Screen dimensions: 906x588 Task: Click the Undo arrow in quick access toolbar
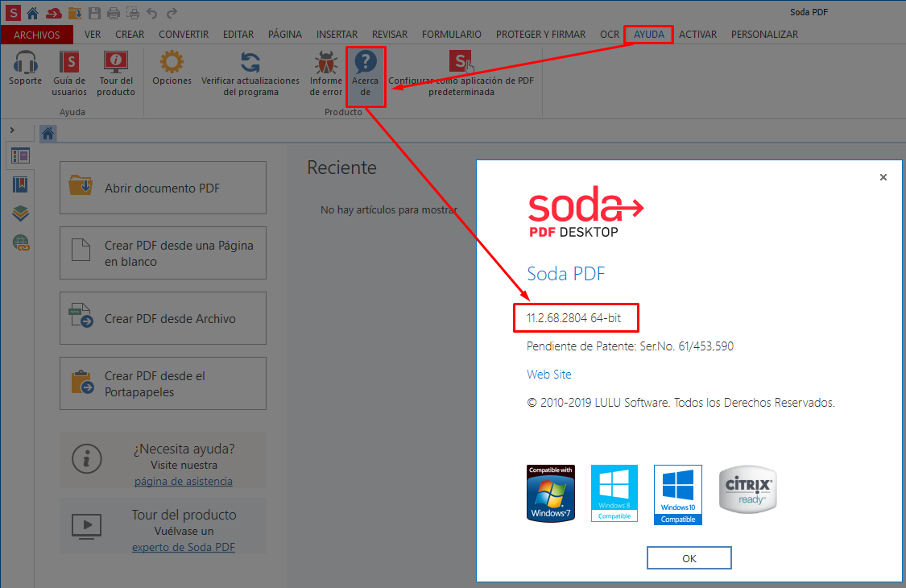point(152,12)
